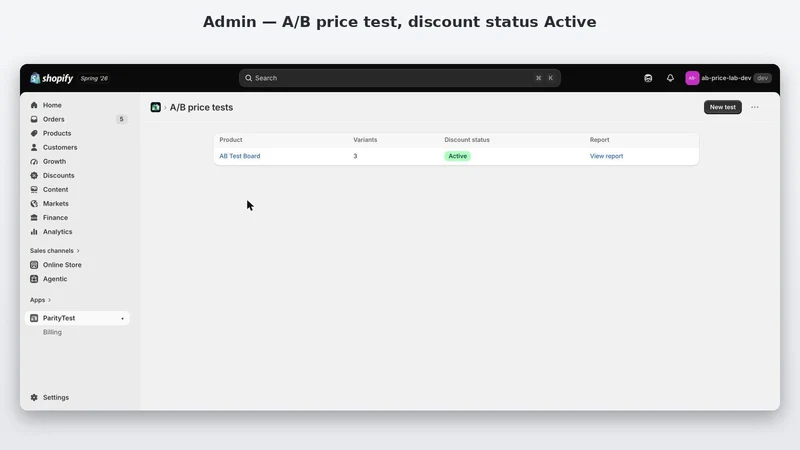Open the Sidekick assistant icon

click(x=648, y=78)
